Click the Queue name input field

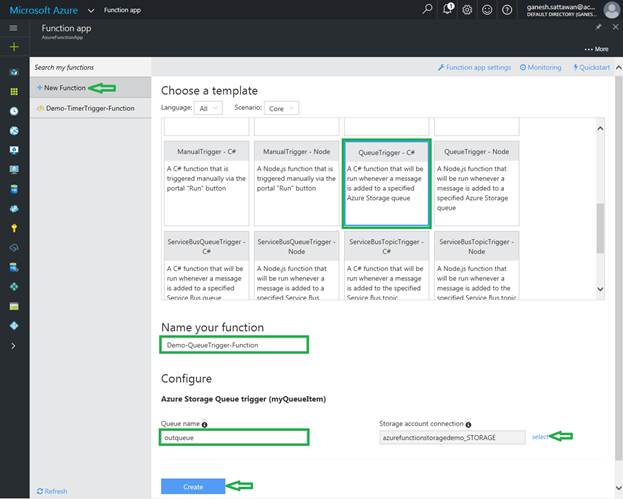234,437
